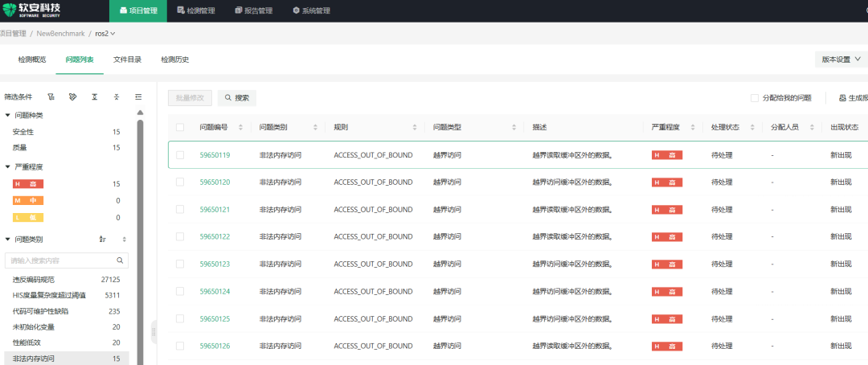Viewport: 868px width, 365px height.
Task: Collapse the 问题种类 filter section
Action: (x=8, y=115)
